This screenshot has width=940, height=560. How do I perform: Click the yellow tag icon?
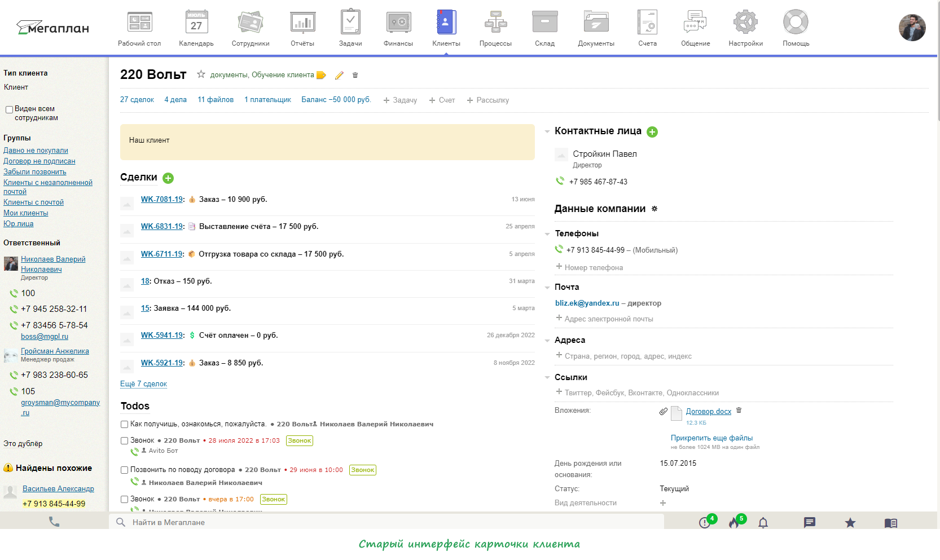(321, 75)
